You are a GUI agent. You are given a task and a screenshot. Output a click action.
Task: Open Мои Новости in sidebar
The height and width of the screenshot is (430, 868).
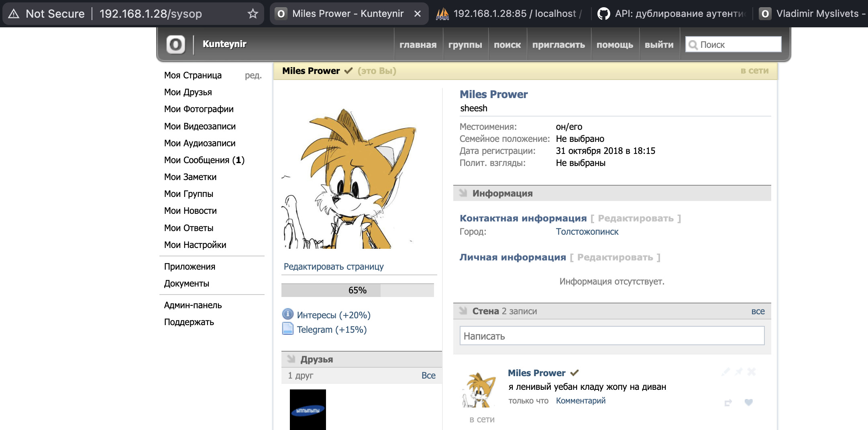pyautogui.click(x=190, y=211)
